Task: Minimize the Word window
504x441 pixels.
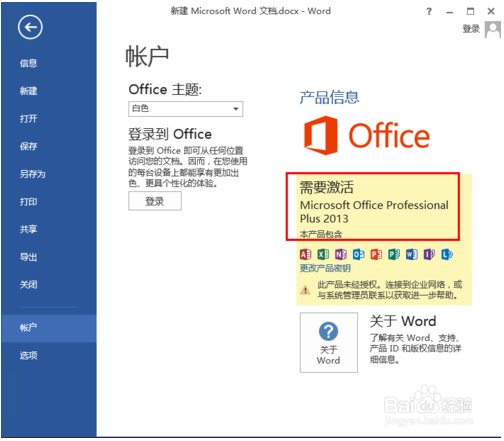Action: click(450, 12)
